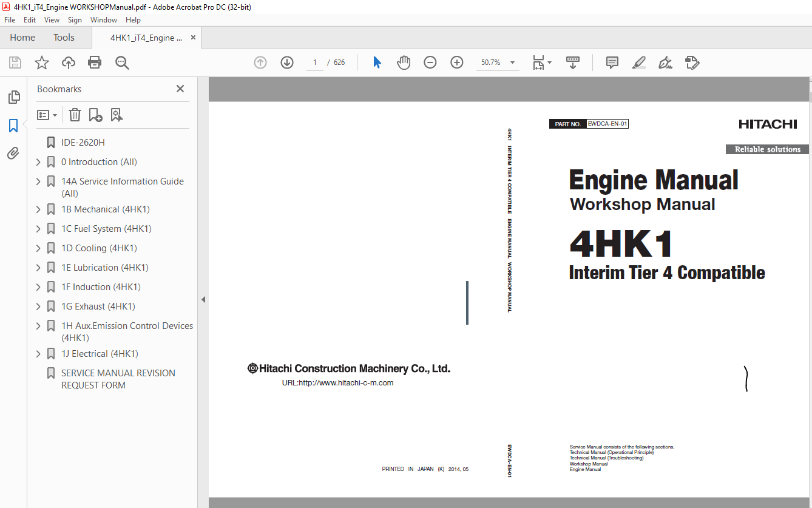Viewport: 812px width, 508px height.
Task: Add new bookmark icon
Action: [x=95, y=115]
